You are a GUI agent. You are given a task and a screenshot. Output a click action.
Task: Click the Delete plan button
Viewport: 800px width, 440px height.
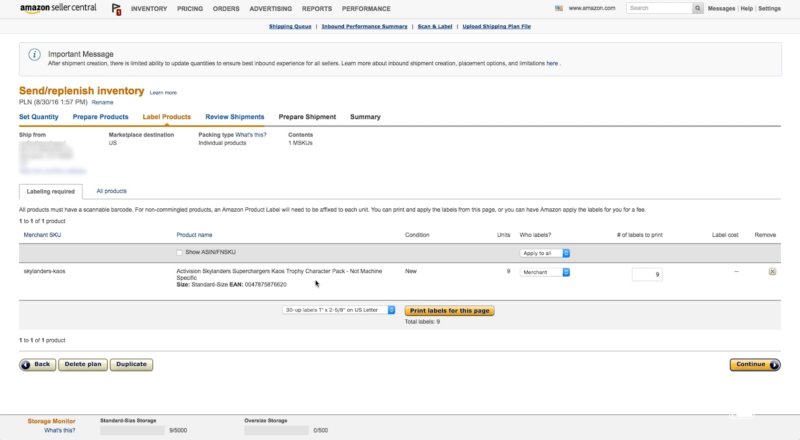click(83, 364)
